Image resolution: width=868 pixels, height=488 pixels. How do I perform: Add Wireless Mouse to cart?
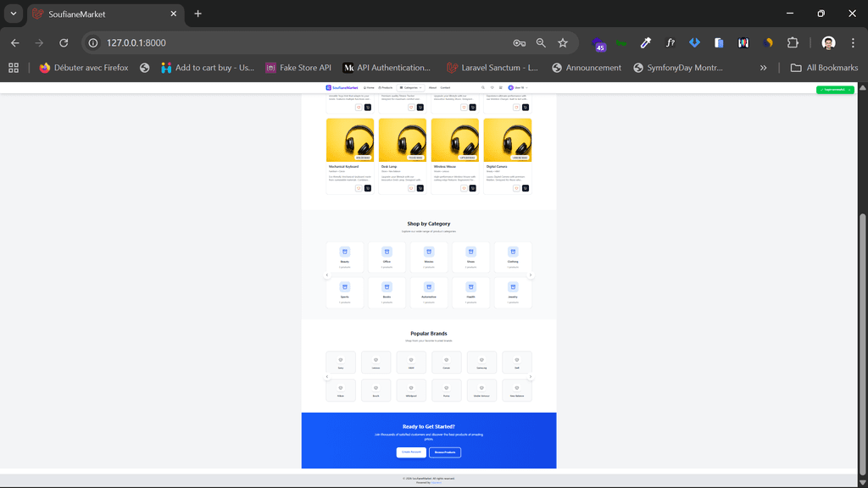coord(473,188)
